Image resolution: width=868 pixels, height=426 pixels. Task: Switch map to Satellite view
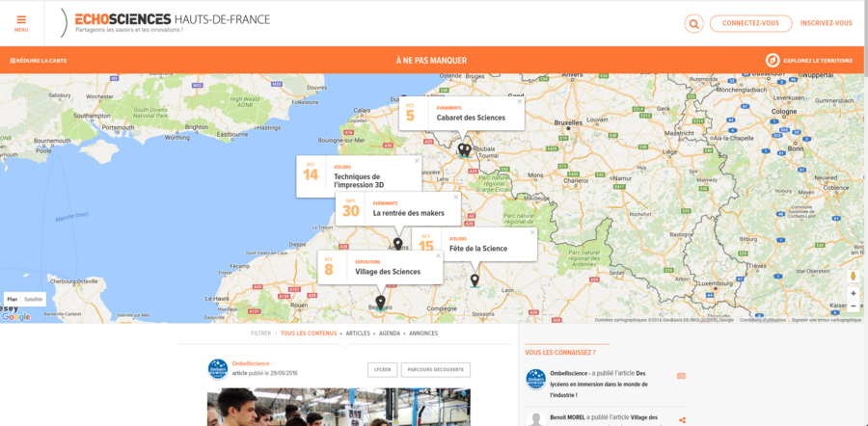[34, 300]
